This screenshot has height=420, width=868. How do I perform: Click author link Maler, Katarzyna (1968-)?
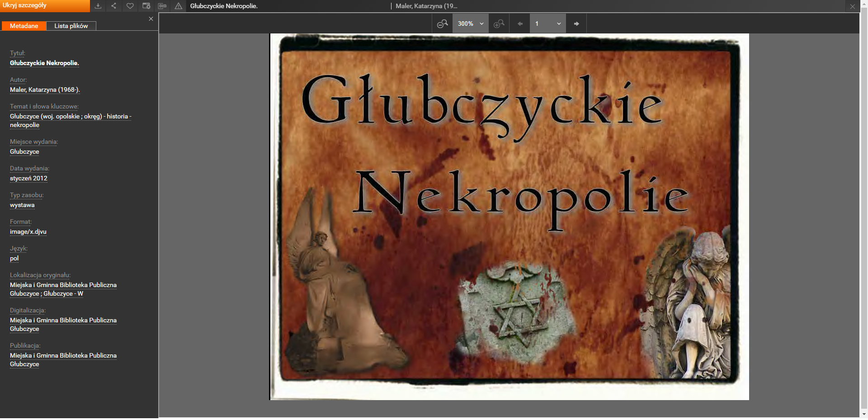(45, 90)
